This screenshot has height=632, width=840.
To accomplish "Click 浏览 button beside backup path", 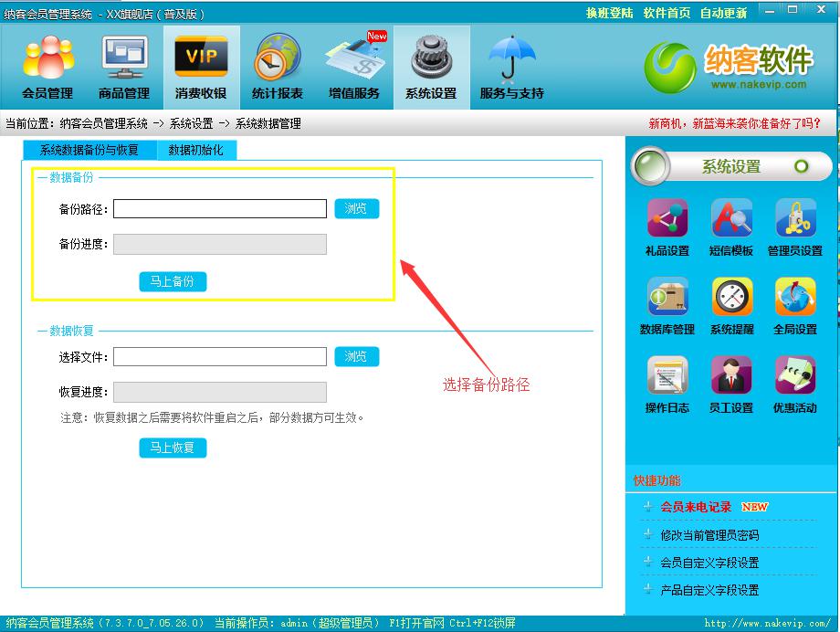I will (356, 209).
